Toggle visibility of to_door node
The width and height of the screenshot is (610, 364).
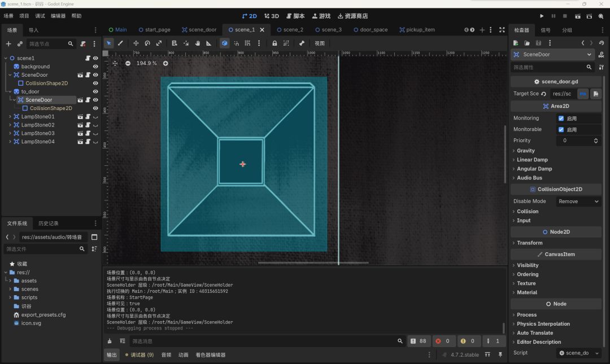[95, 91]
